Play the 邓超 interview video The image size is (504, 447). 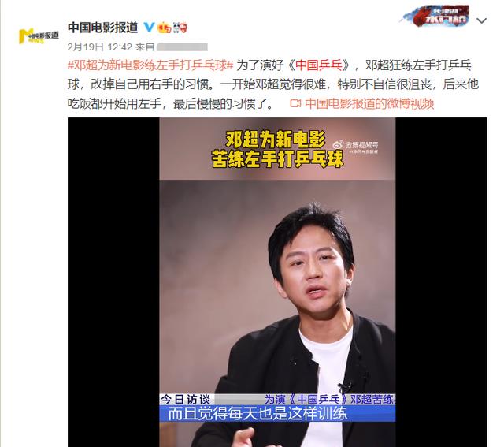[x=277, y=282]
